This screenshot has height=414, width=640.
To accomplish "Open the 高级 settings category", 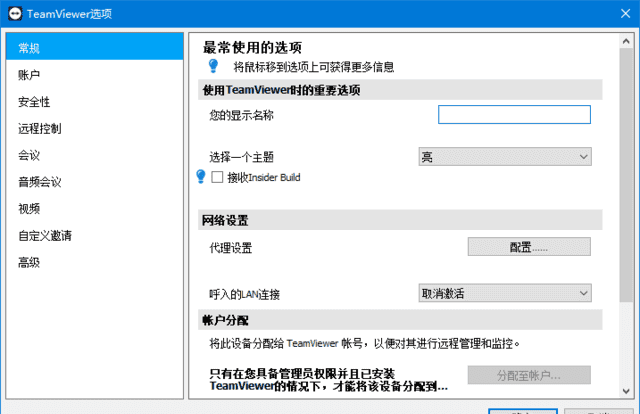I will (95, 262).
